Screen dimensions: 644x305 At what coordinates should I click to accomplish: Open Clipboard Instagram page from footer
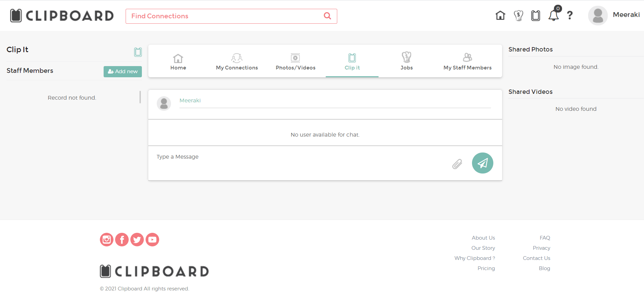(x=107, y=240)
